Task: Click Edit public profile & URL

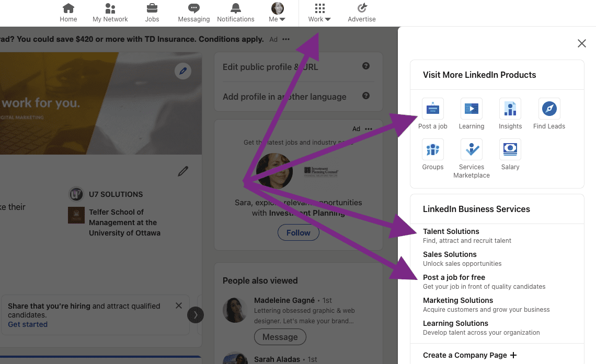Action: (270, 67)
